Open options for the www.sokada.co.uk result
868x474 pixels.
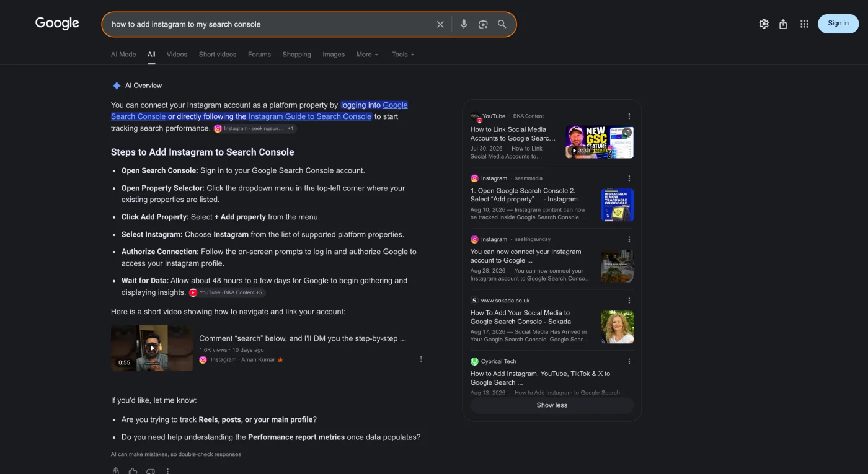click(x=629, y=301)
